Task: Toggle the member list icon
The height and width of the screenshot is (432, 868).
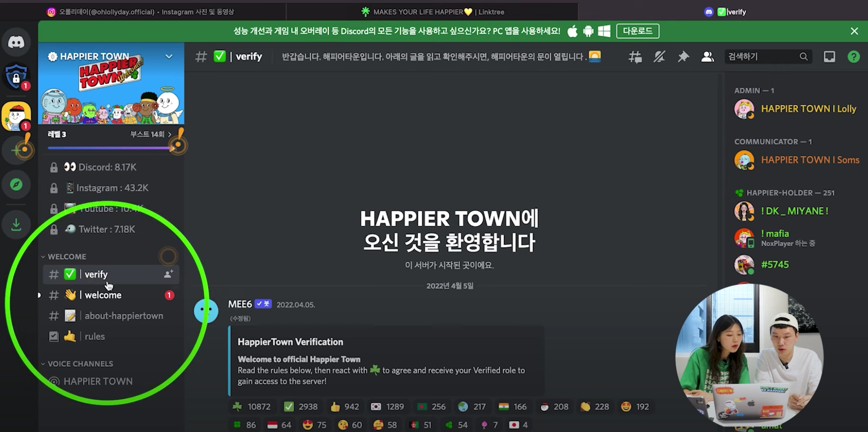Action: pos(707,57)
